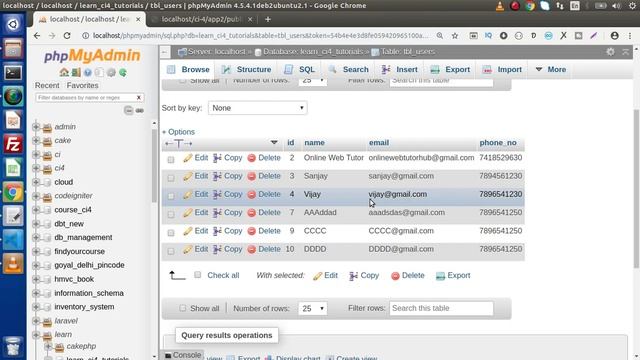This screenshot has width=640, height=360.
Task: Switch to the Structure tab
Action: 246,69
